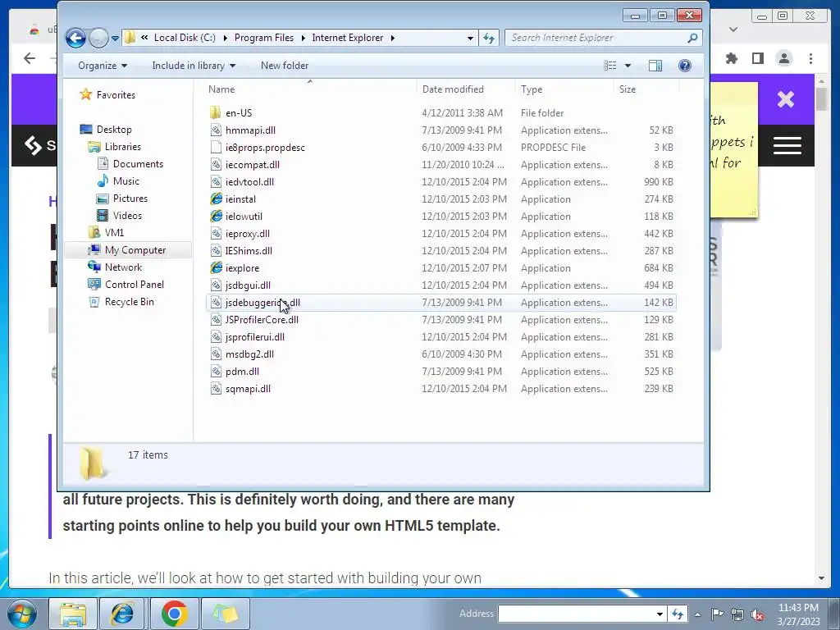This screenshot has height=630, width=840.
Task: Select ielowutil application icon
Action: pos(216,216)
